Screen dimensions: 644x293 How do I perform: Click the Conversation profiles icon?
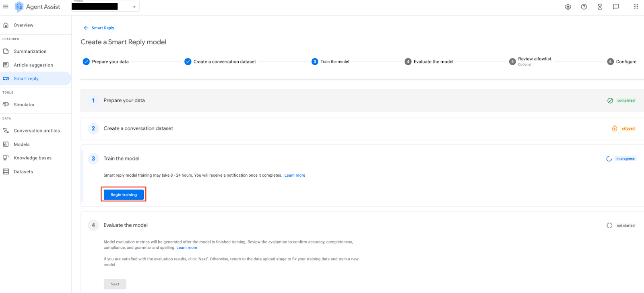click(x=6, y=130)
